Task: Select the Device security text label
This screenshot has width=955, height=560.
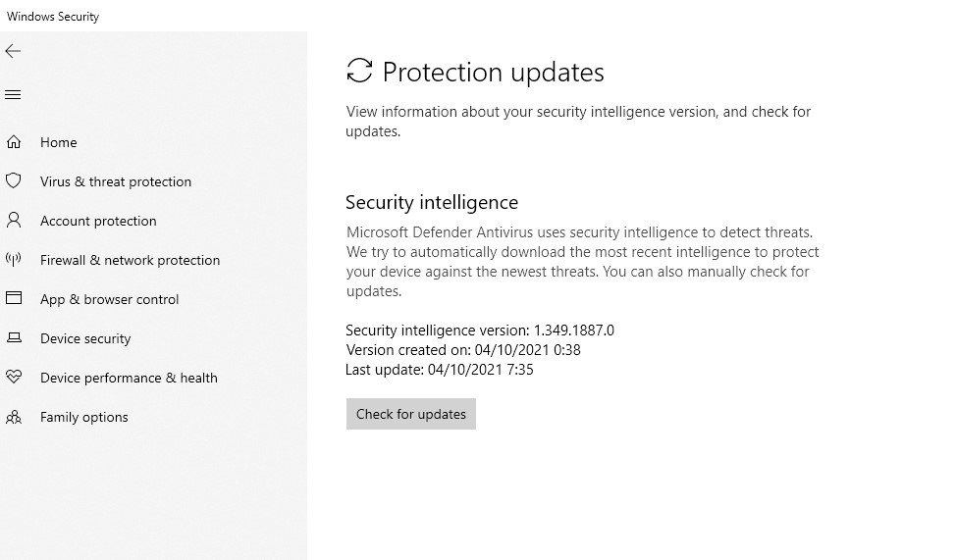Action: tap(85, 338)
